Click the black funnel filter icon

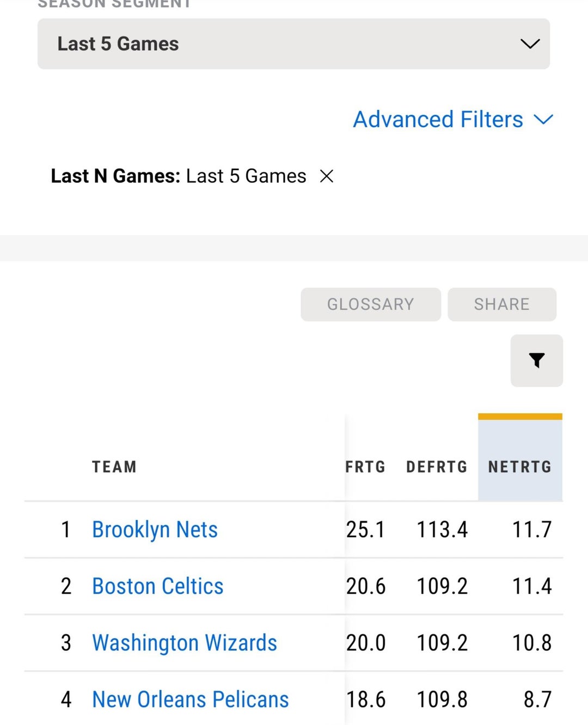pyautogui.click(x=536, y=360)
